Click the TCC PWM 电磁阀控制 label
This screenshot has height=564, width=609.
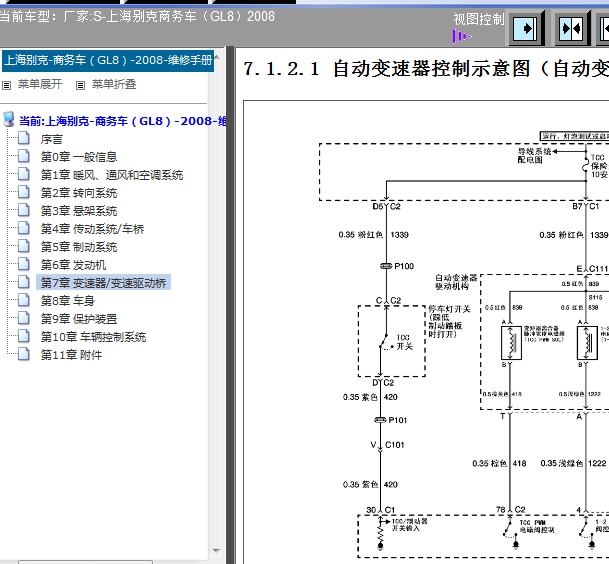[x=537, y=526]
